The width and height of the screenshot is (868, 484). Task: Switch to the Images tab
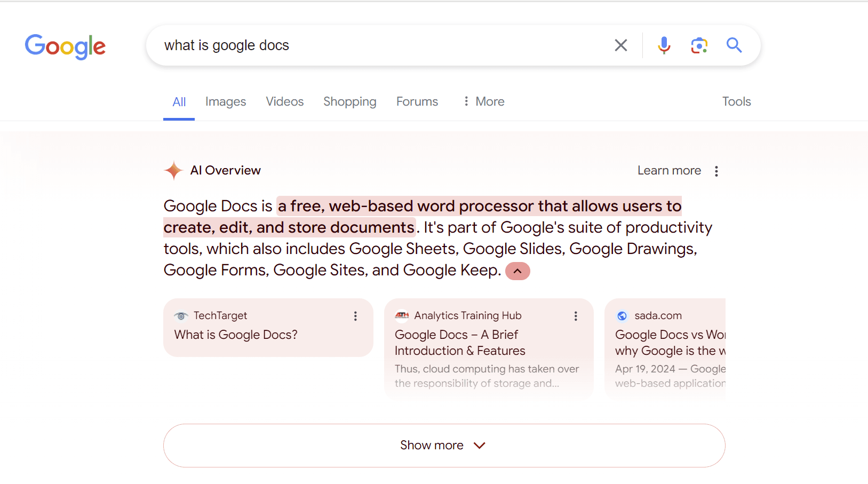tap(225, 101)
